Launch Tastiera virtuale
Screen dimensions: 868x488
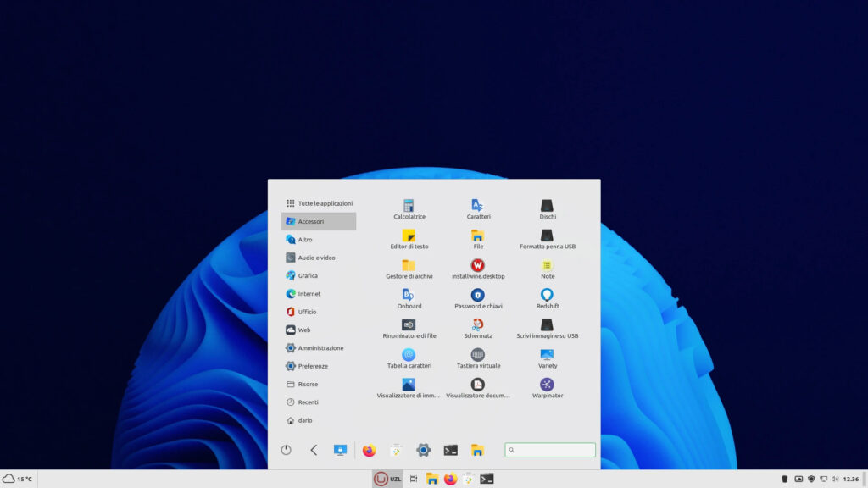[x=478, y=359]
